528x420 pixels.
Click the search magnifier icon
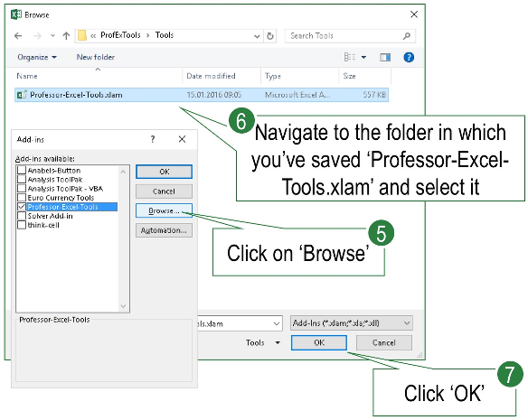(407, 36)
